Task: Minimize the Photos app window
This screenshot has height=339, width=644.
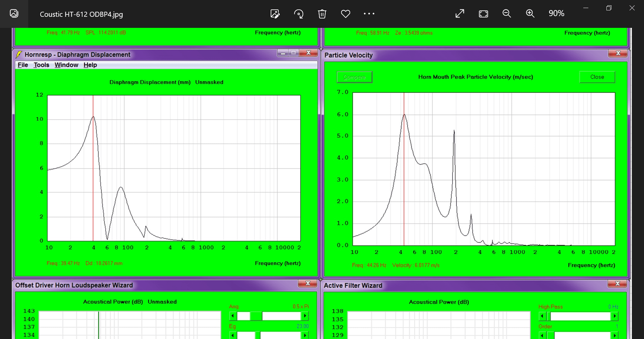Action: click(x=586, y=8)
